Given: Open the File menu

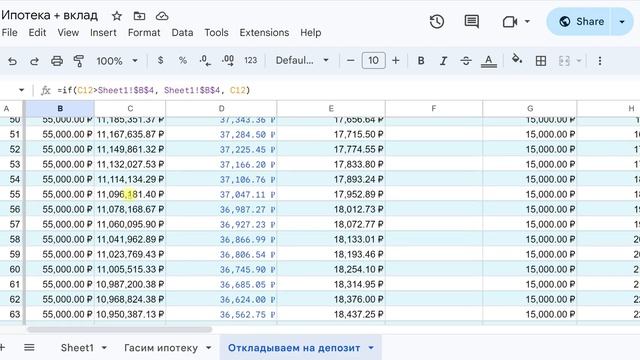Looking at the screenshot, I should [x=9, y=33].
